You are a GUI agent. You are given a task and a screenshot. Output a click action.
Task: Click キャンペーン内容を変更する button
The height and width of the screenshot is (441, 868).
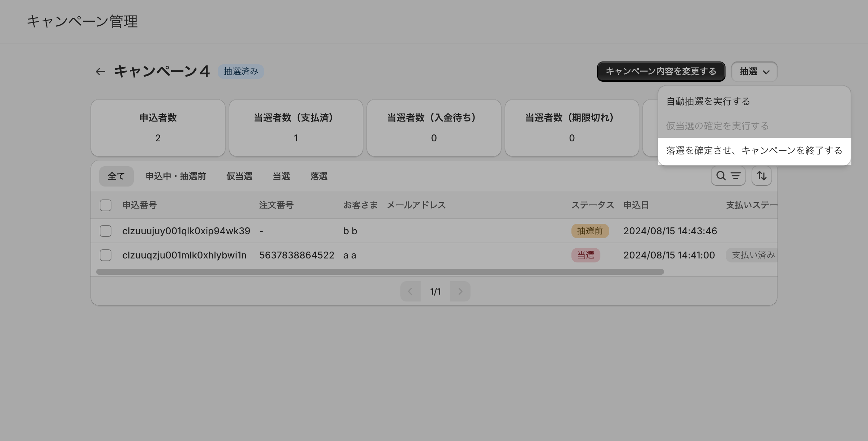tap(661, 72)
